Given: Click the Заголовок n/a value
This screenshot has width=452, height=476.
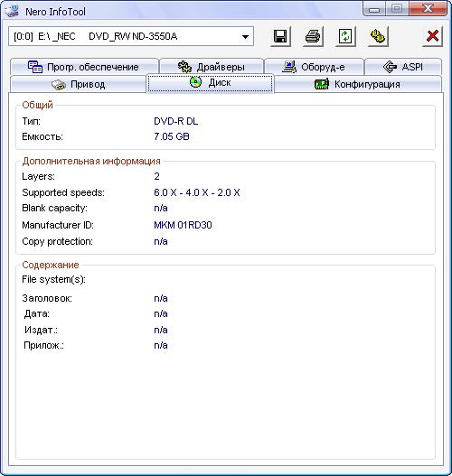Looking at the screenshot, I should 161,298.
